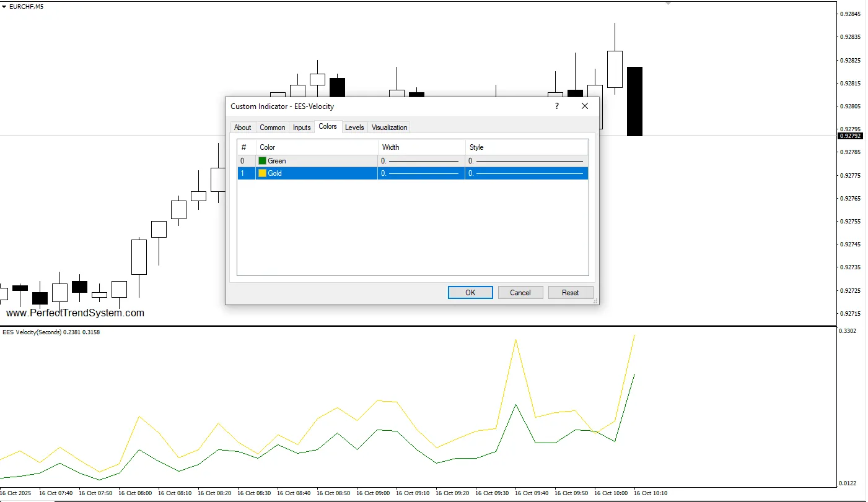This screenshot has height=502, width=868.
Task: Open the Inputs tab
Action: click(x=302, y=128)
